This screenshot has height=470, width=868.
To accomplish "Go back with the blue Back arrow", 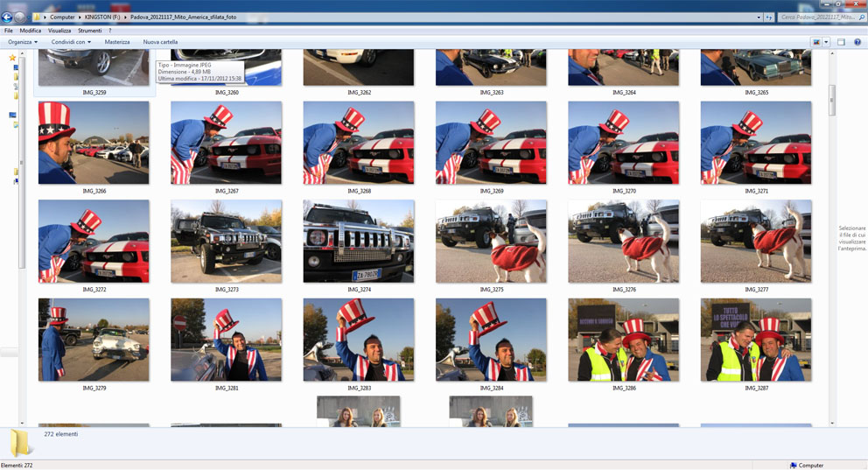I will click(7, 18).
